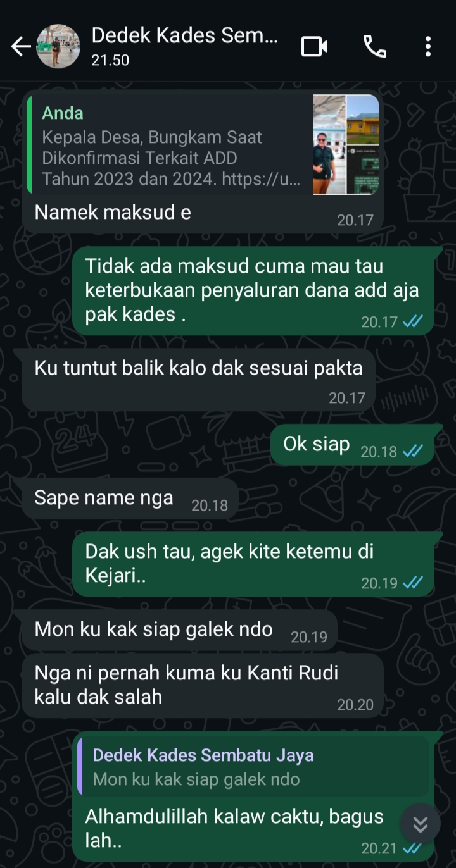456x868 pixels.
Task: Tap double-check ticks on 20.19 sent message
Action: point(413,583)
